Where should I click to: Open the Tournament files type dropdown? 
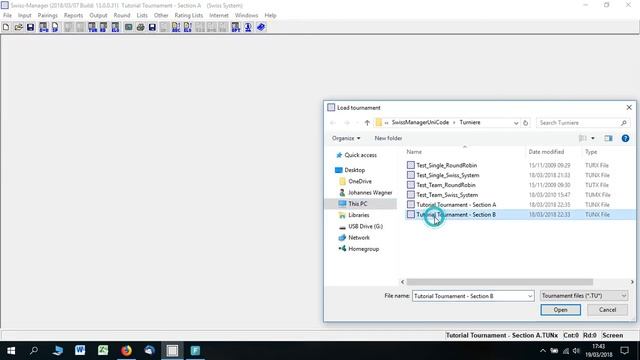pyautogui.click(x=584, y=296)
